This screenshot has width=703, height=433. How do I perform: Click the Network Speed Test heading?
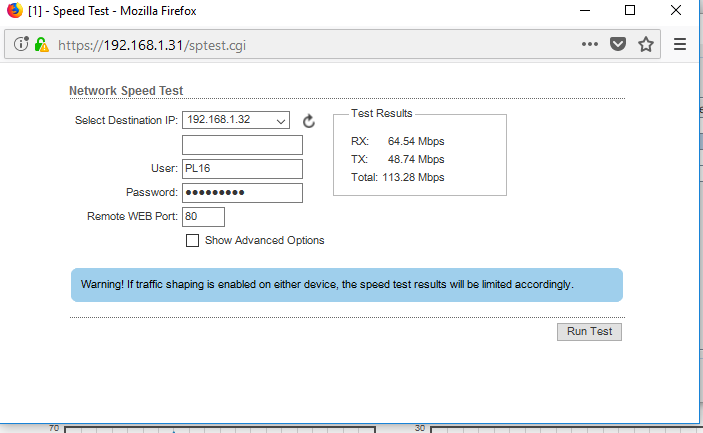126,91
